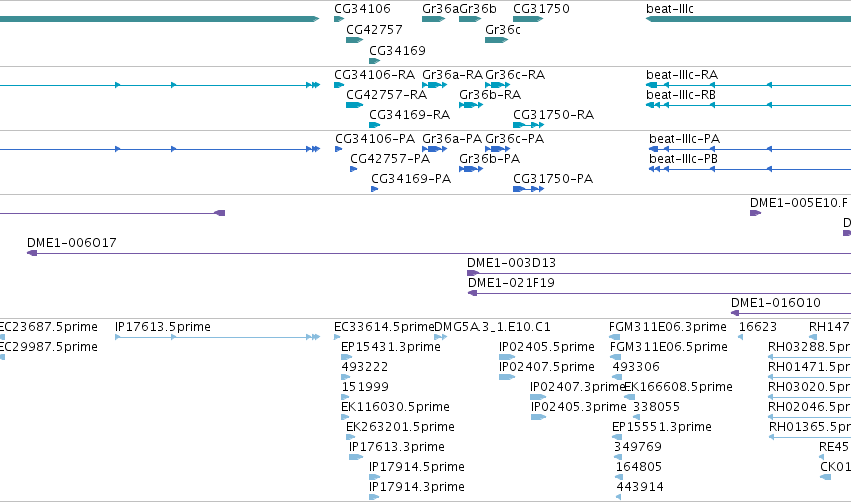Select EST FGM311E06.3prime
The image size is (851, 502).
point(668,327)
